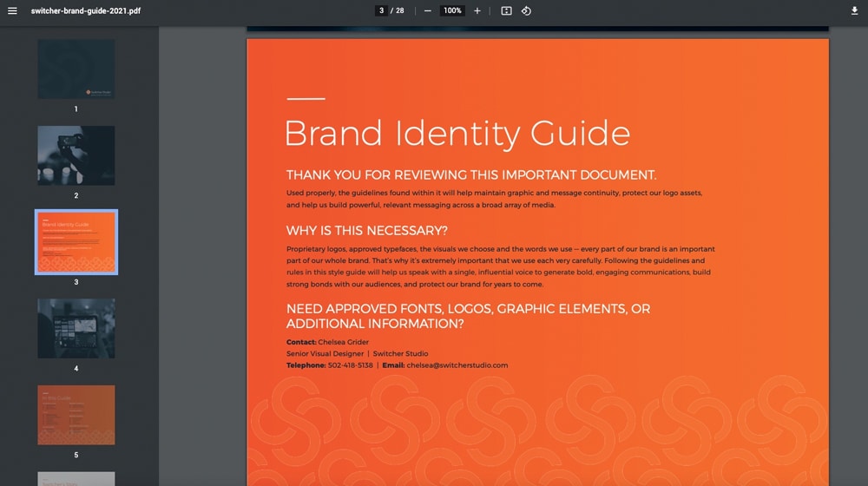Image resolution: width=868 pixels, height=486 pixels.
Task: Click the total page count 28
Action: click(x=399, y=10)
